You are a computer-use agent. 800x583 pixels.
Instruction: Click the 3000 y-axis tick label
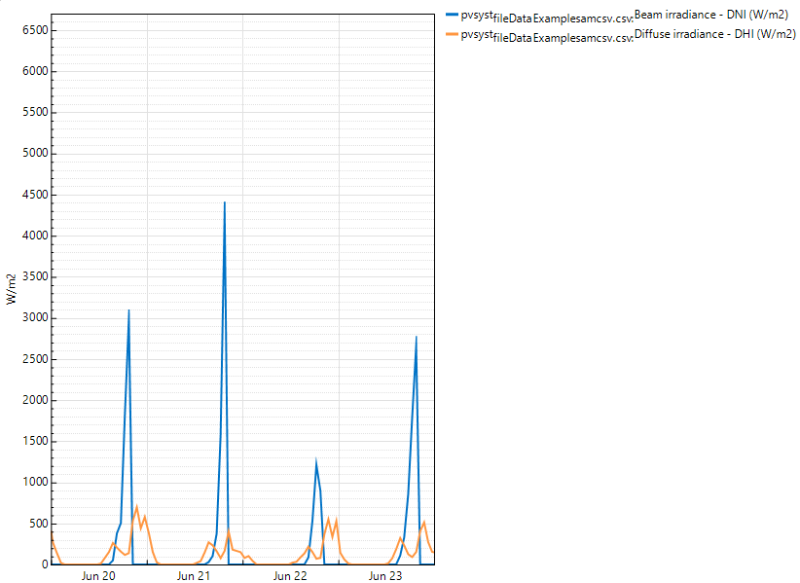pyautogui.click(x=34, y=318)
